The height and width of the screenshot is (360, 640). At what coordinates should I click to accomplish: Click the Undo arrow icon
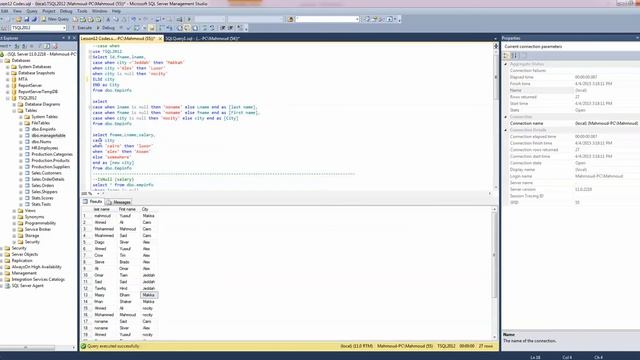[134, 19]
